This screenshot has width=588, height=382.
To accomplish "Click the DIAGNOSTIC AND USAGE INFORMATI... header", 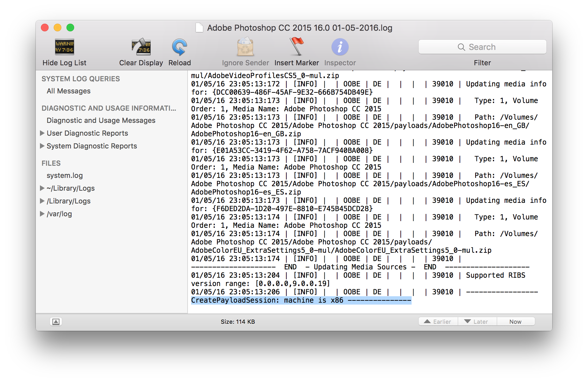I will click(x=109, y=108).
